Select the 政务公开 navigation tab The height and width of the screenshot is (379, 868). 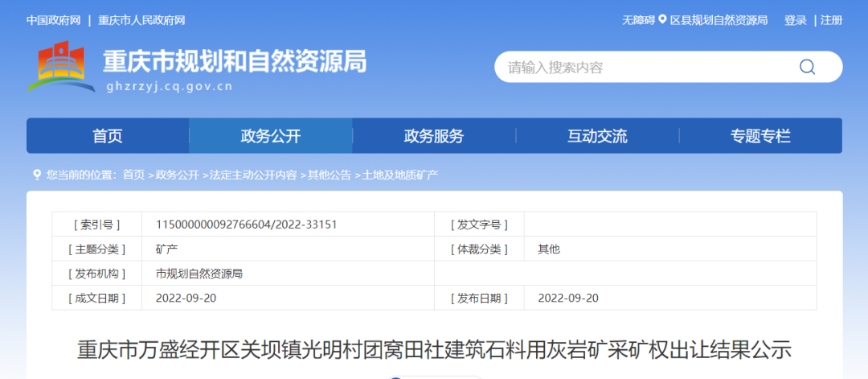[270, 136]
